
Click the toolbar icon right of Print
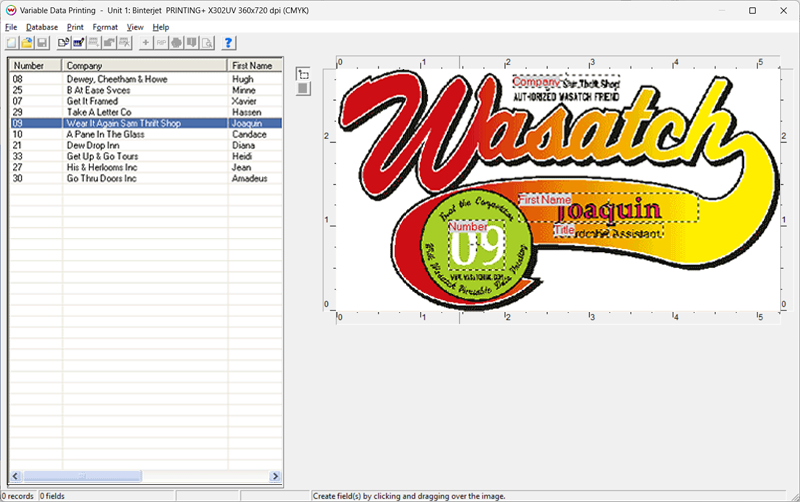coord(192,43)
